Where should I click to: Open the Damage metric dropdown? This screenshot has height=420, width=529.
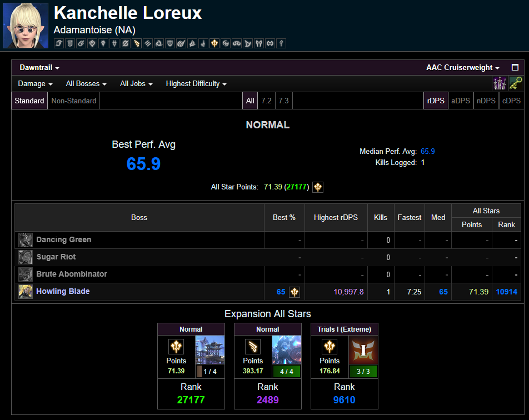(35, 84)
